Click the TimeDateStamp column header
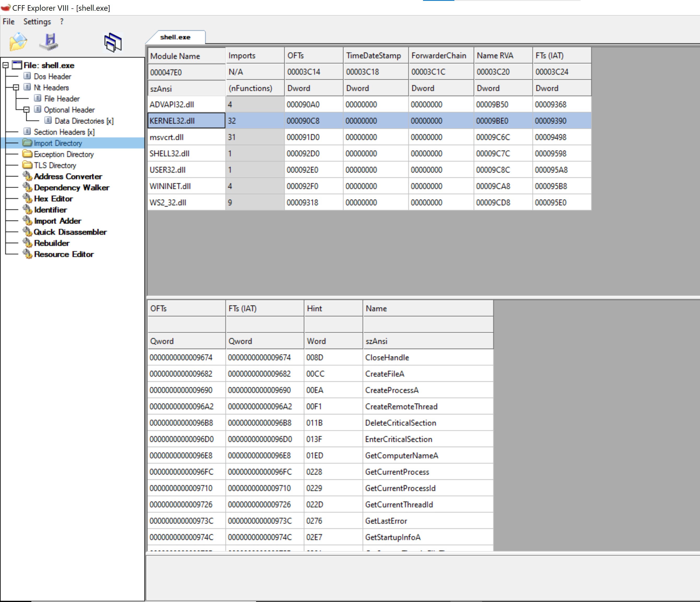700x602 pixels. click(x=376, y=55)
